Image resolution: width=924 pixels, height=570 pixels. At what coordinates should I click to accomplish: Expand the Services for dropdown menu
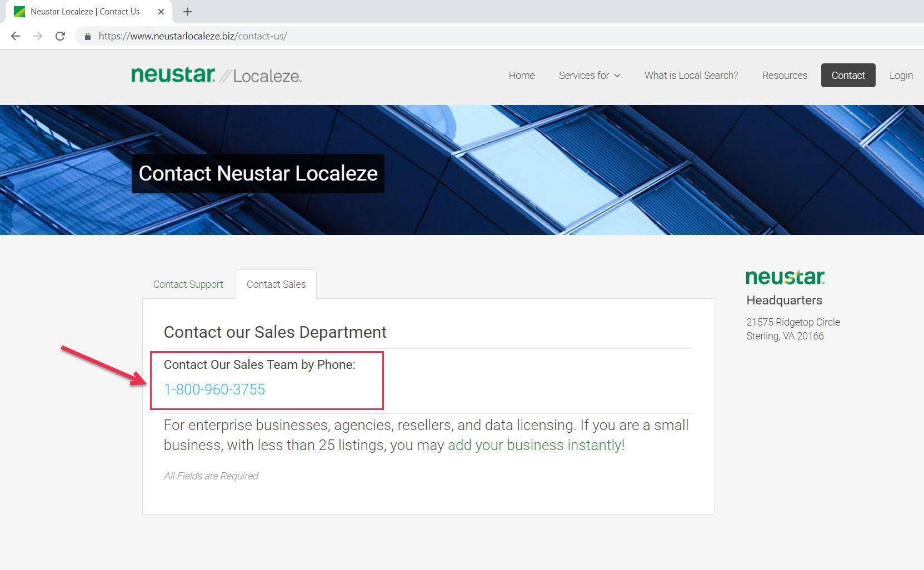coord(589,76)
